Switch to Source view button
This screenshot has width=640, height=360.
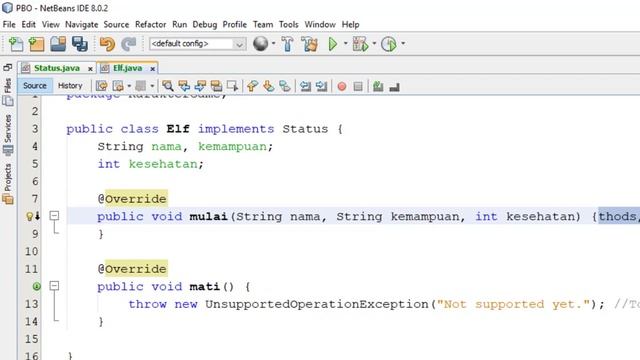tap(35, 86)
